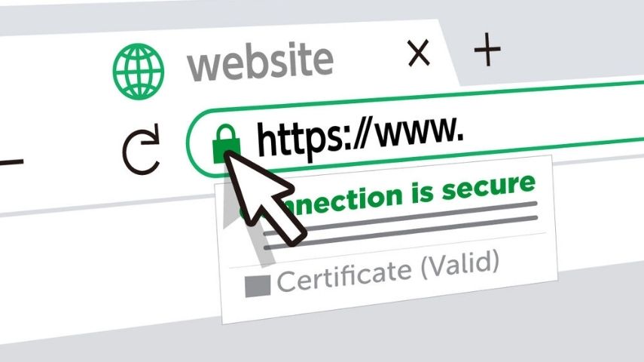Click the large mouse pointer arrow graphic
The height and width of the screenshot is (362, 644).
click(x=263, y=198)
